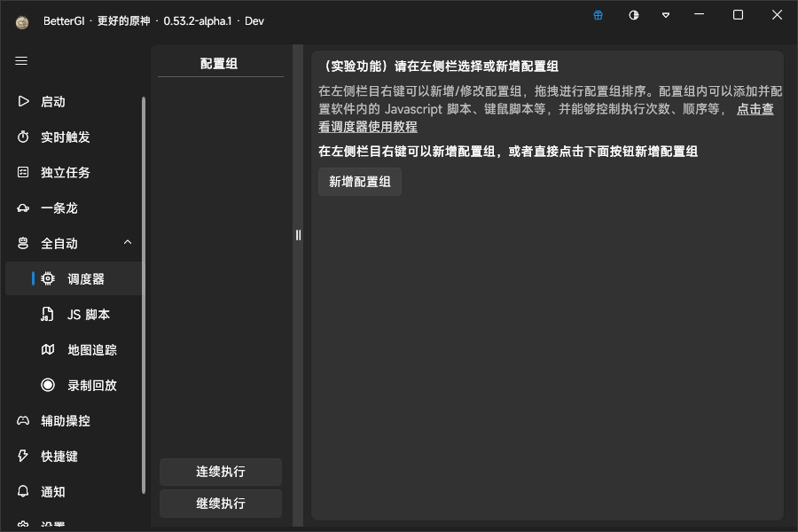Open the 启动 page via its play icon
This screenshot has height=532, width=798.
(24, 102)
